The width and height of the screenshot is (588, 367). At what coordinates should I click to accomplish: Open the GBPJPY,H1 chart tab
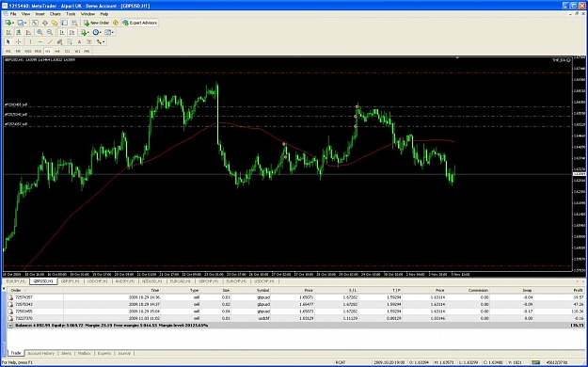[x=71, y=281]
